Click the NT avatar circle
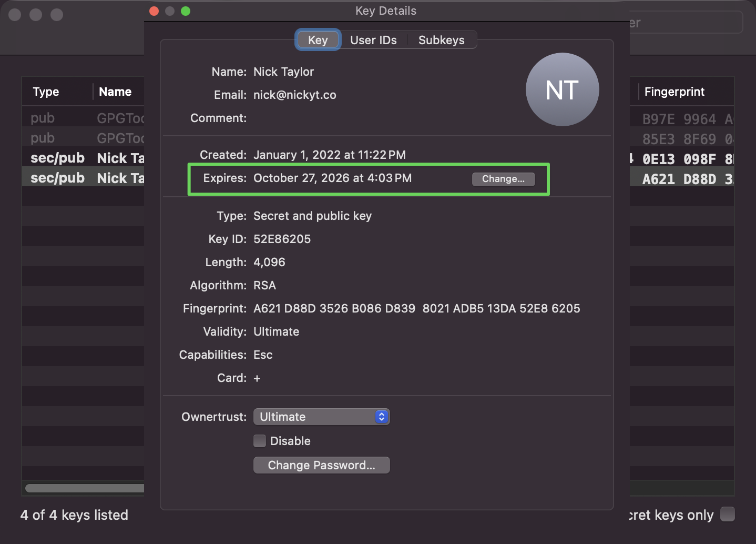Image resolution: width=756 pixels, height=544 pixels. 562,89
